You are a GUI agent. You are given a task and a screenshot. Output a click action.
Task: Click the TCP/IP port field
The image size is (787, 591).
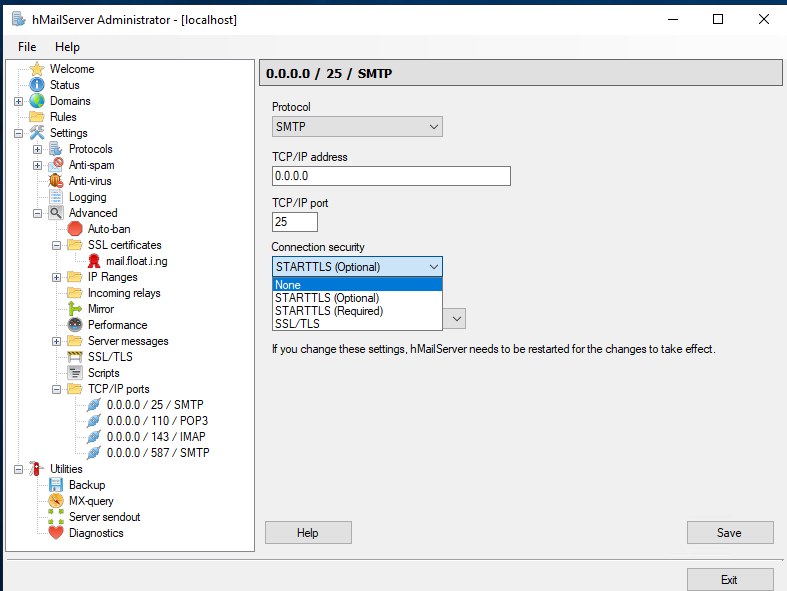coord(295,222)
